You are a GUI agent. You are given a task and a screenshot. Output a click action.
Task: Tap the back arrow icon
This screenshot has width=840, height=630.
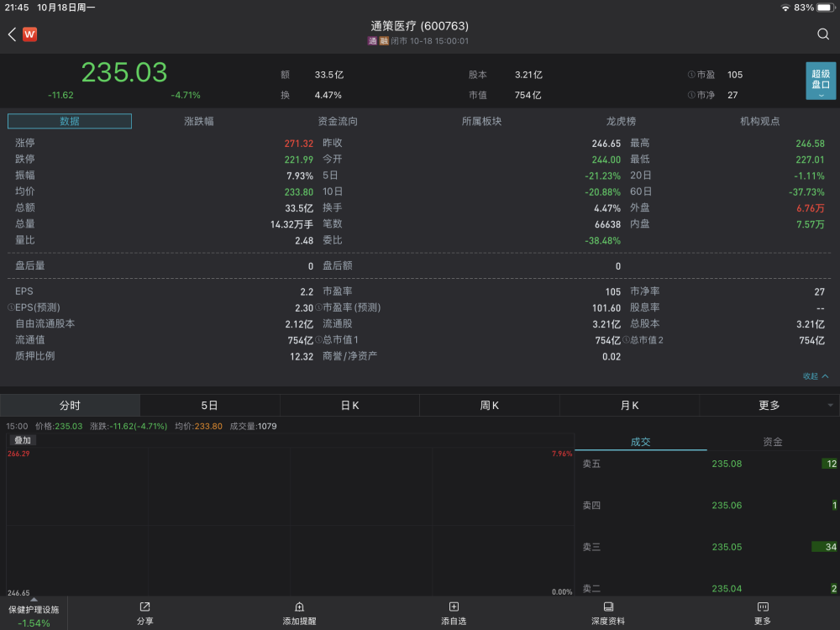[13, 34]
